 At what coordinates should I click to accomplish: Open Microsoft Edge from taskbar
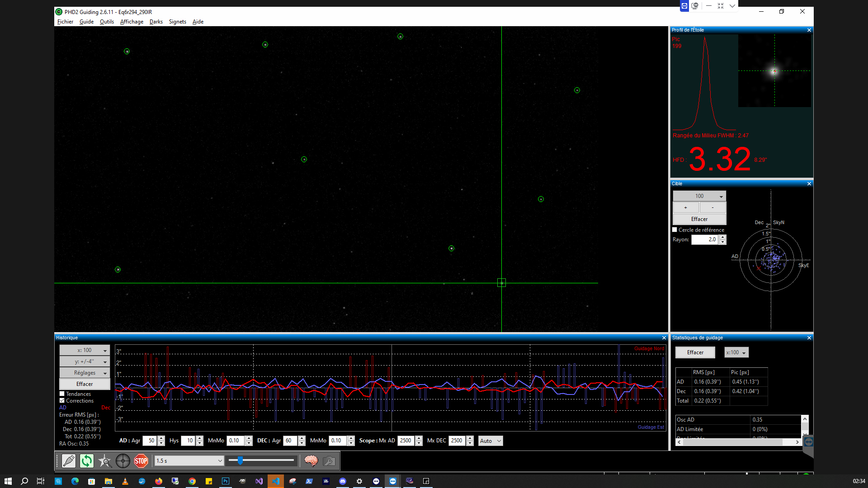pos(75,481)
